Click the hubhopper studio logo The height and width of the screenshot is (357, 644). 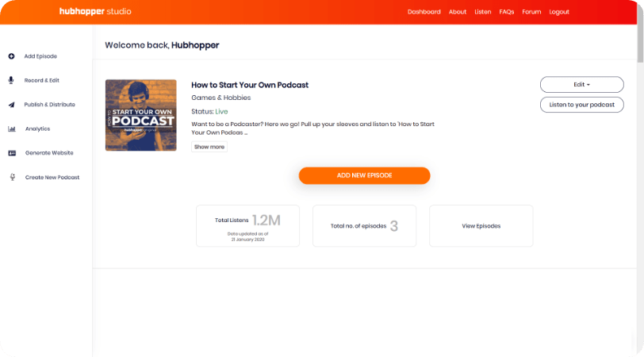(95, 11)
